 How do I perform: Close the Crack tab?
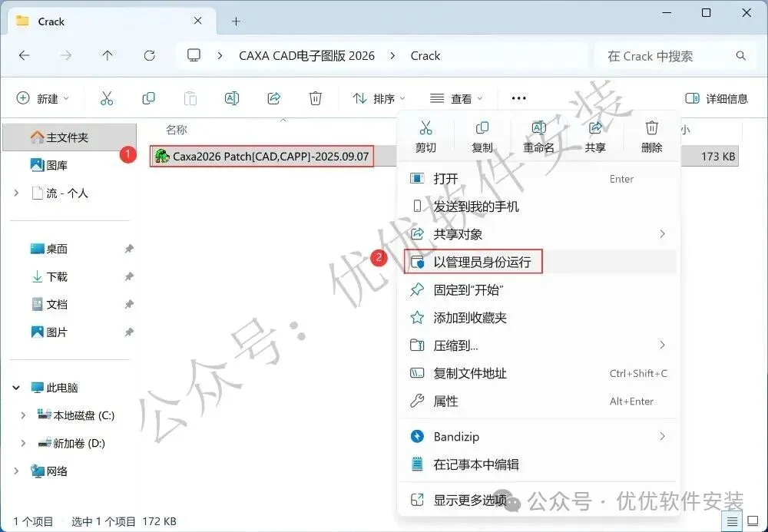[x=198, y=21]
